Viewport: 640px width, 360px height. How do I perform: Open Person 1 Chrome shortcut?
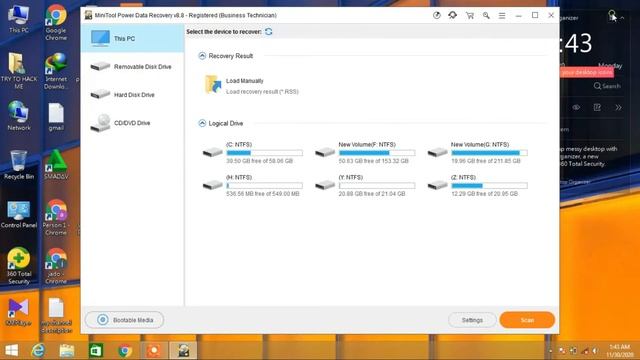pos(56,217)
